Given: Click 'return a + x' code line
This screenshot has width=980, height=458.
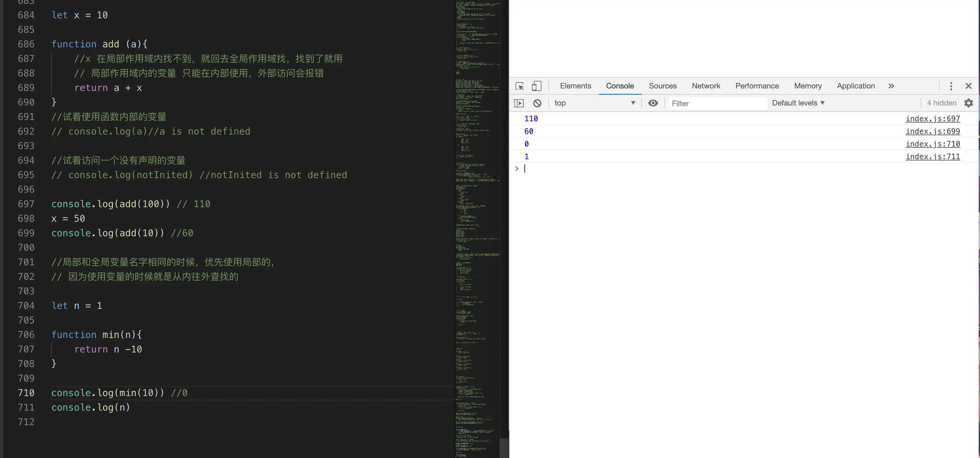Looking at the screenshot, I should click(x=108, y=88).
